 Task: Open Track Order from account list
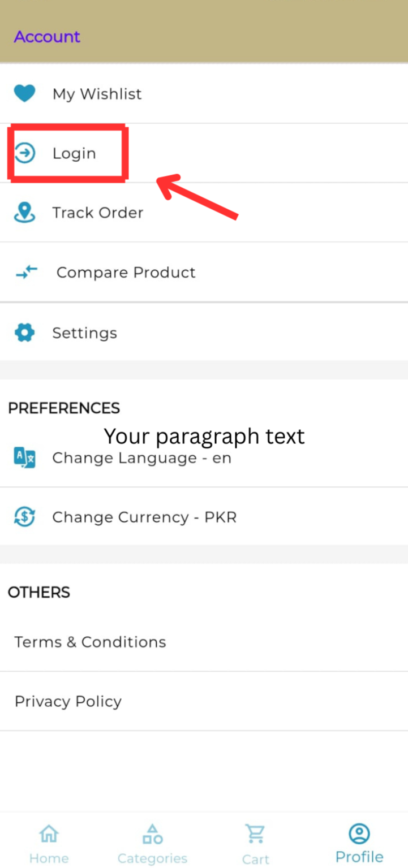click(x=204, y=213)
